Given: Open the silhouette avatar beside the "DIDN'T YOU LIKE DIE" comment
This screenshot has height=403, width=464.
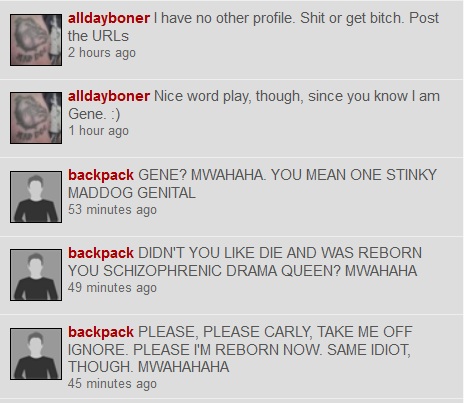Looking at the screenshot, I should coord(36,275).
